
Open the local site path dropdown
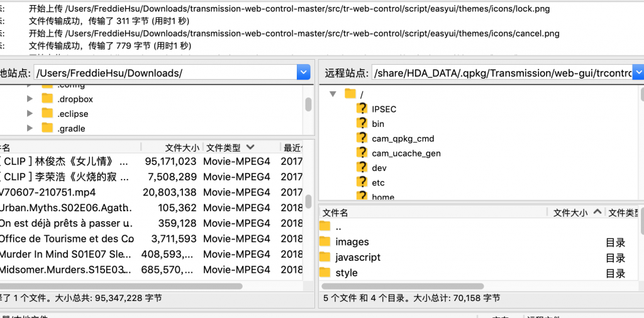[x=303, y=73]
